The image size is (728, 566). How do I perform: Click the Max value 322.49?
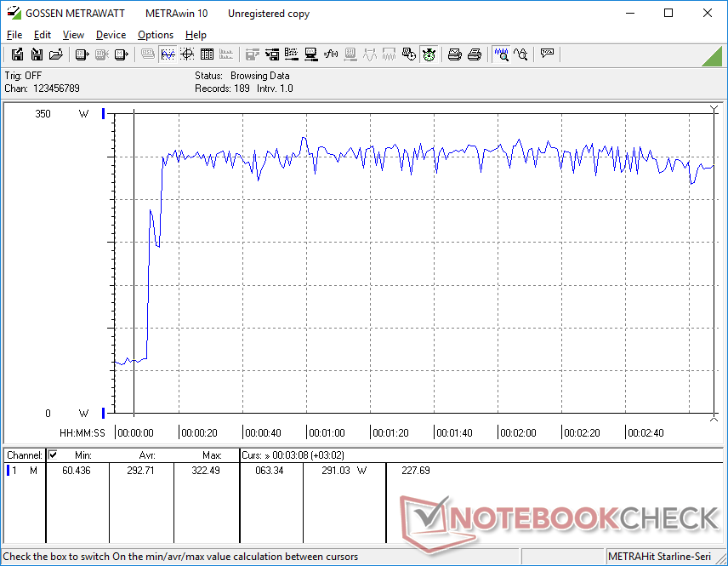point(206,471)
